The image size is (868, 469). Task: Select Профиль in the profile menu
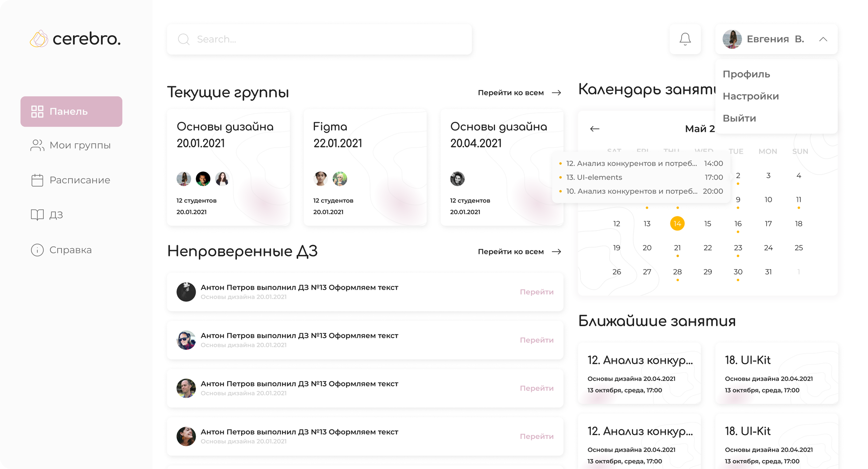[746, 74]
